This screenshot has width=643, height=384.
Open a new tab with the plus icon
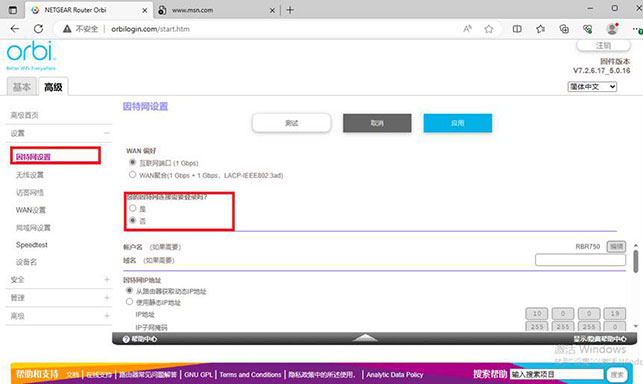(x=290, y=10)
